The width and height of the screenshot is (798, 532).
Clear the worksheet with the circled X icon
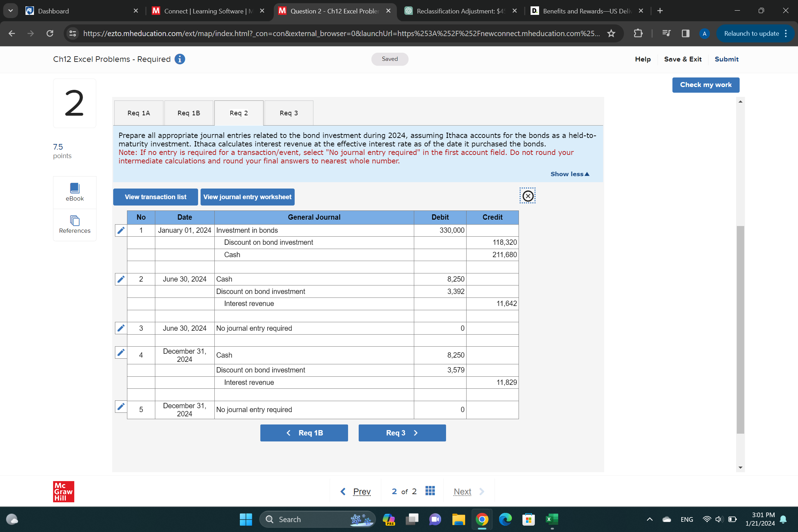click(527, 196)
